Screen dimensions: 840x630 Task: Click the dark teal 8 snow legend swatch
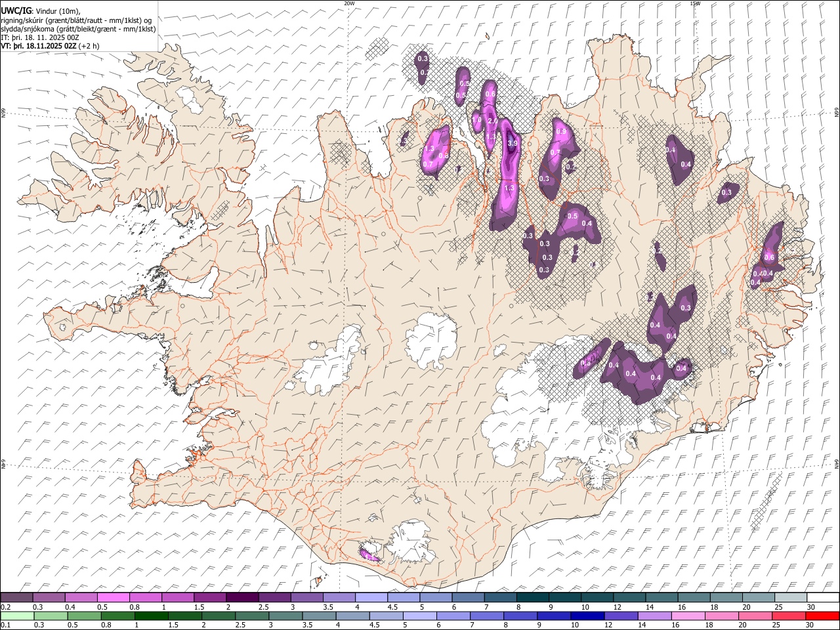tap(532, 598)
